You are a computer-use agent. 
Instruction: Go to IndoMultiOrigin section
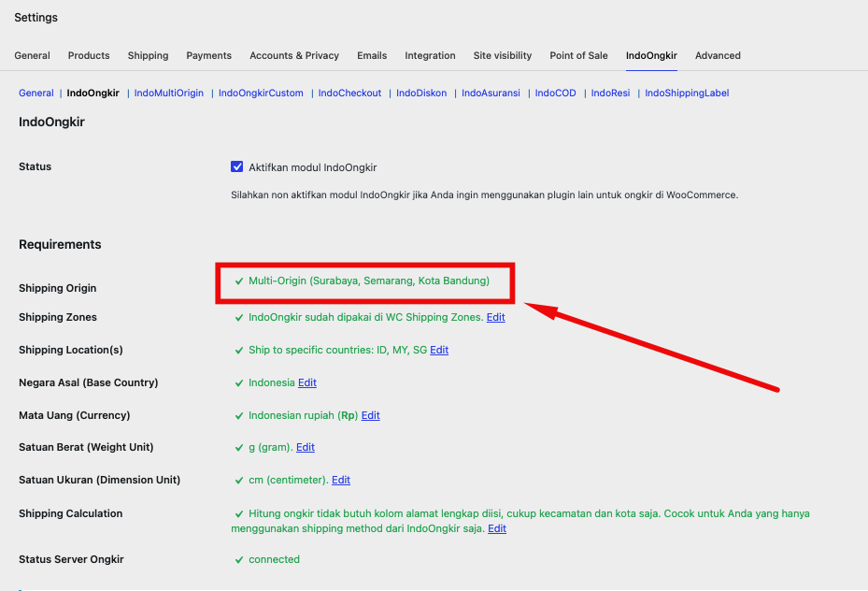[x=169, y=94]
